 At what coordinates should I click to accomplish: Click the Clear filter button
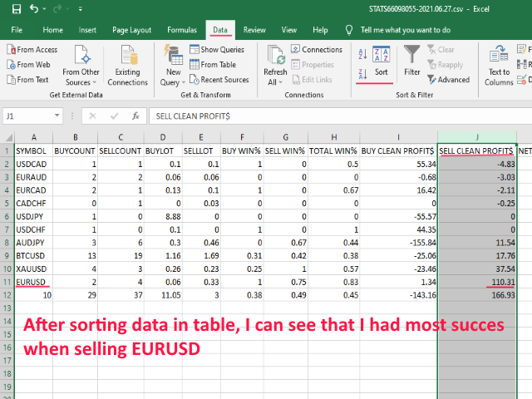tap(441, 50)
